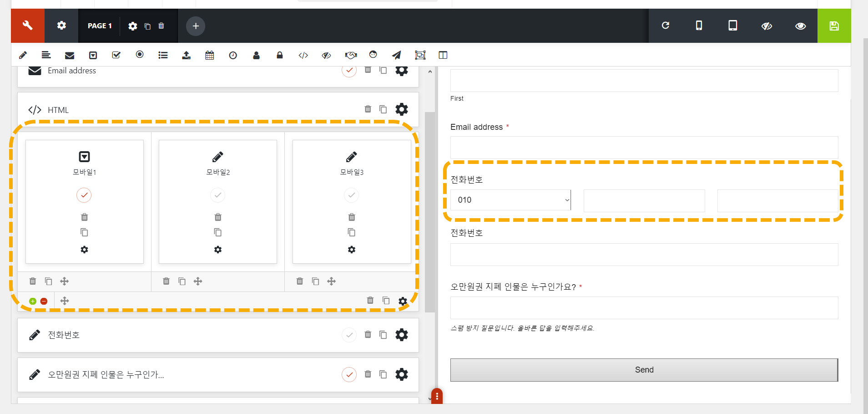Switch to tablet preview mode

pos(732,26)
